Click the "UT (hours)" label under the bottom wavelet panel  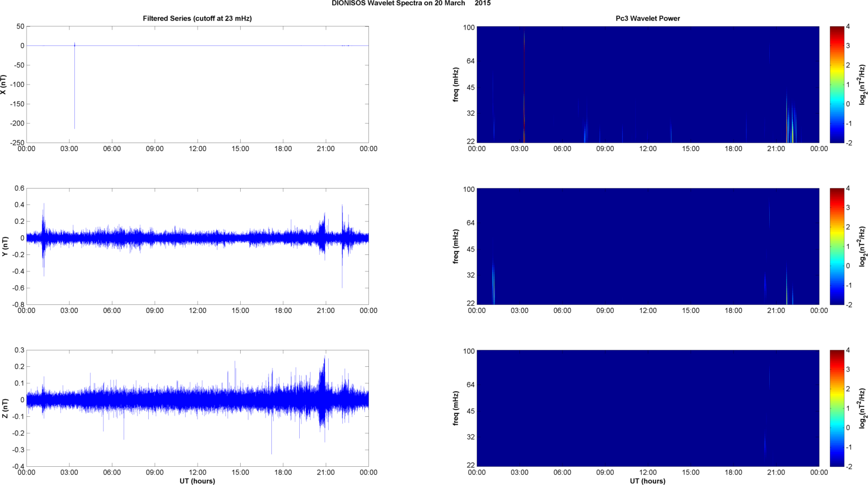[x=648, y=481]
